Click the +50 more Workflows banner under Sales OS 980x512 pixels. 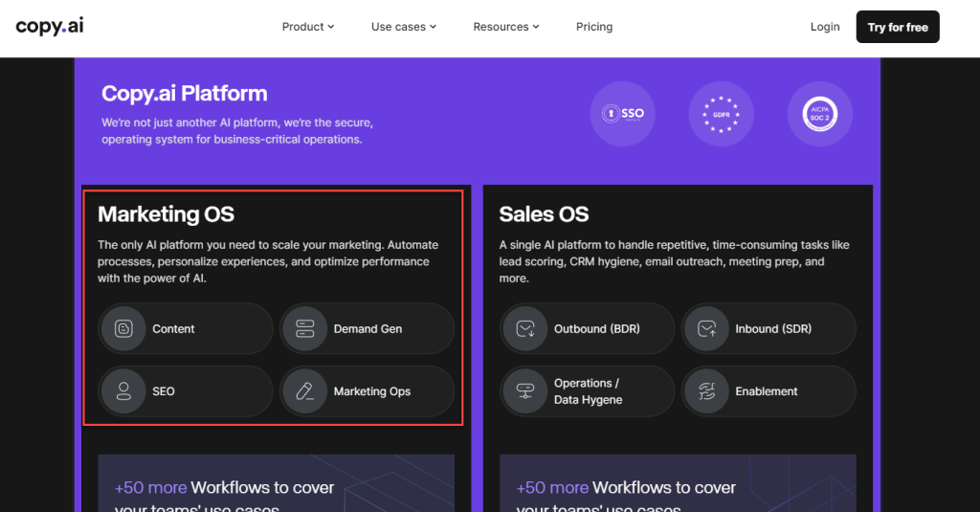click(678, 483)
